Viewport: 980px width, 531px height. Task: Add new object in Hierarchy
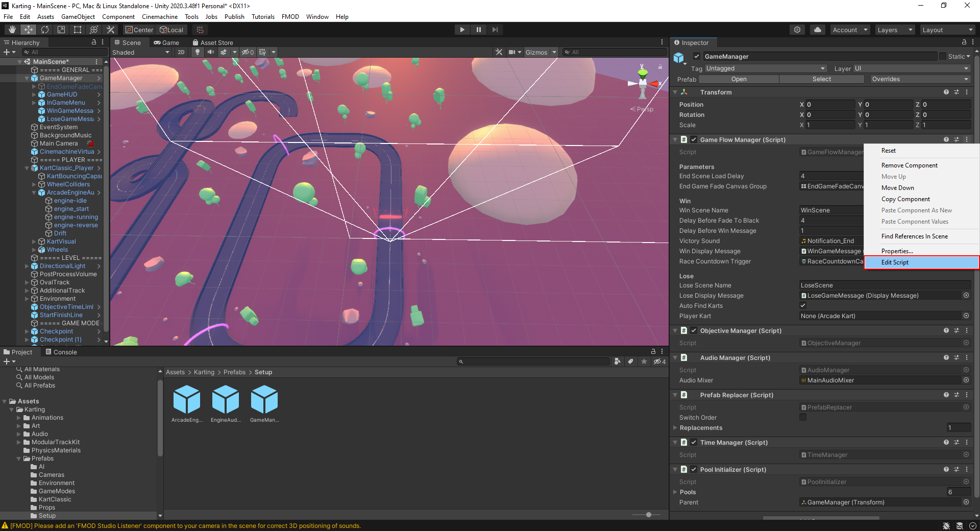(x=9, y=52)
